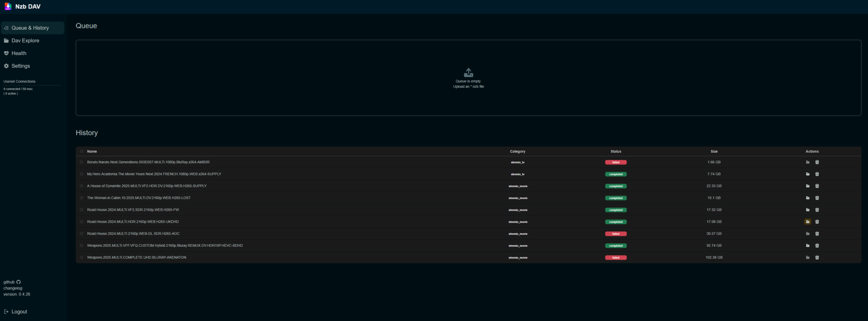Click stremio_tv category on the Boruto row
This screenshot has width=868, height=321.
click(517, 162)
